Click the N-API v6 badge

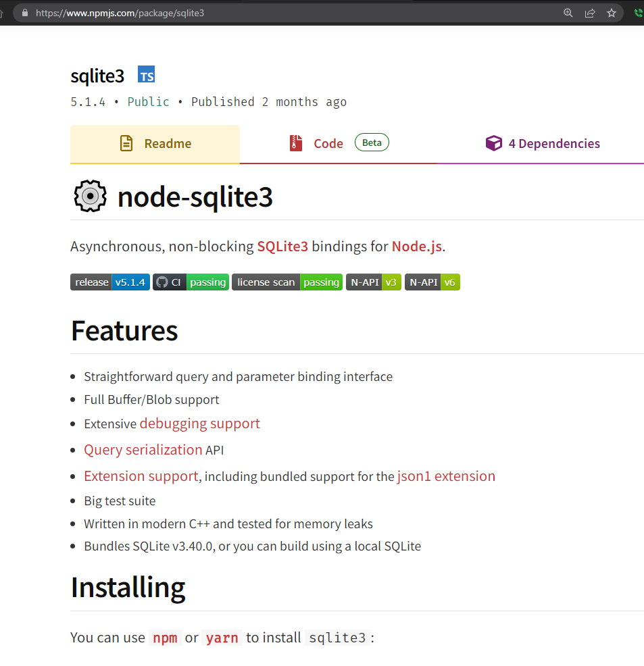(432, 282)
